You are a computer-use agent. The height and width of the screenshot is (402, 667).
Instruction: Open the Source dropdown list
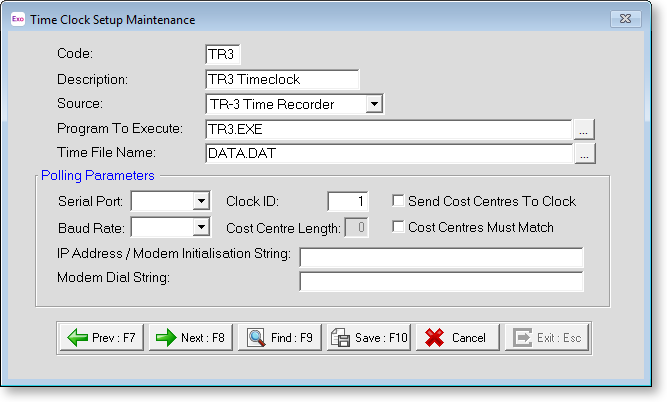point(373,103)
